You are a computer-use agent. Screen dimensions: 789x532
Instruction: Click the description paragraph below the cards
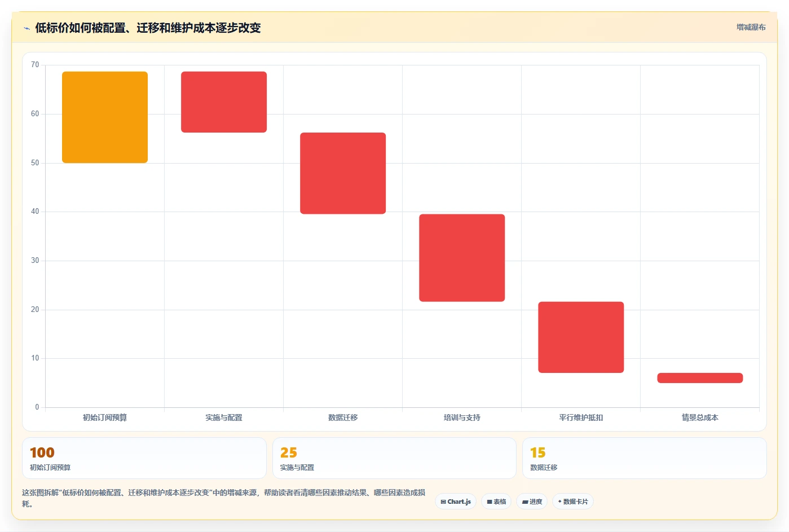(224, 498)
